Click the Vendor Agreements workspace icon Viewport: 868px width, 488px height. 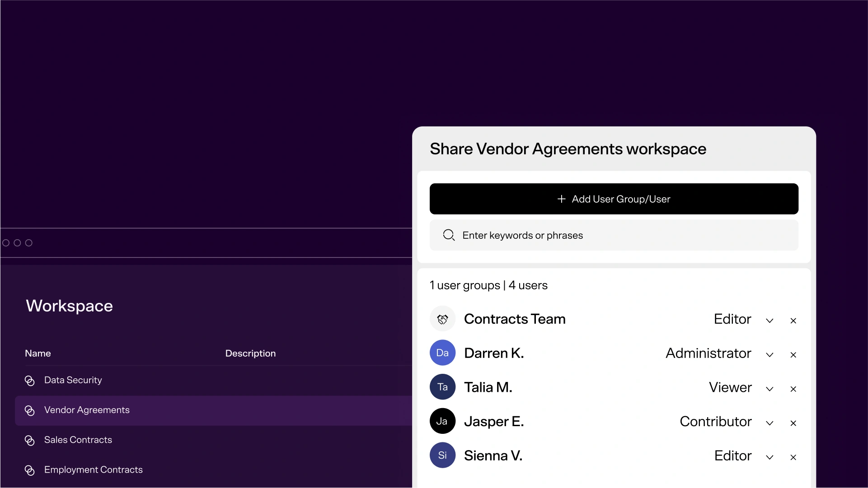[x=30, y=411]
